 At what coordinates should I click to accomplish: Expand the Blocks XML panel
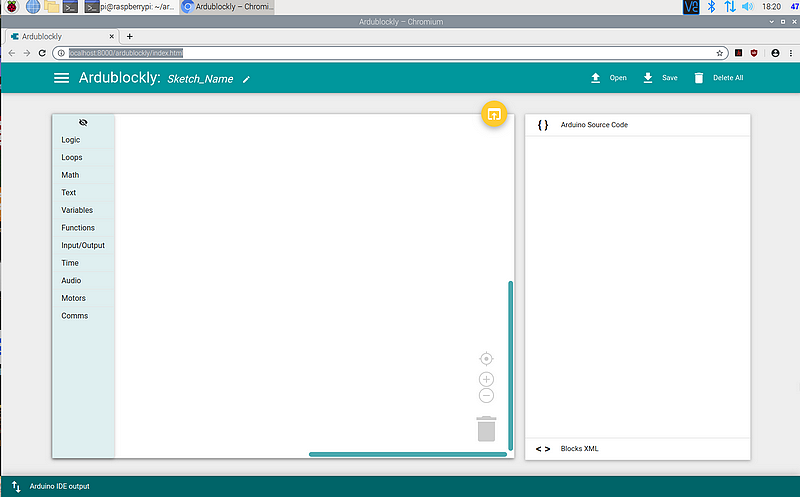pos(637,449)
